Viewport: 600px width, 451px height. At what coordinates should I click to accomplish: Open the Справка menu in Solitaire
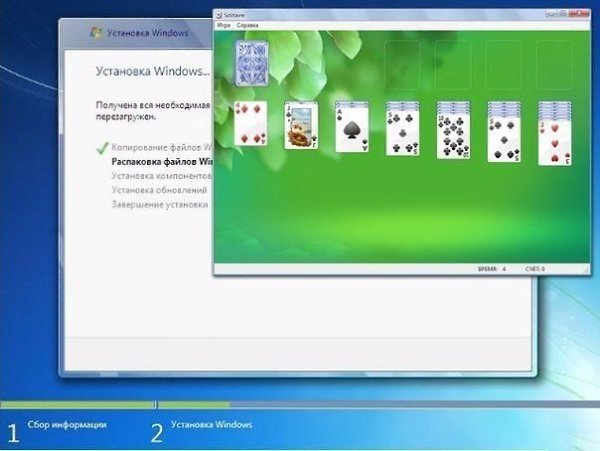pos(247,25)
